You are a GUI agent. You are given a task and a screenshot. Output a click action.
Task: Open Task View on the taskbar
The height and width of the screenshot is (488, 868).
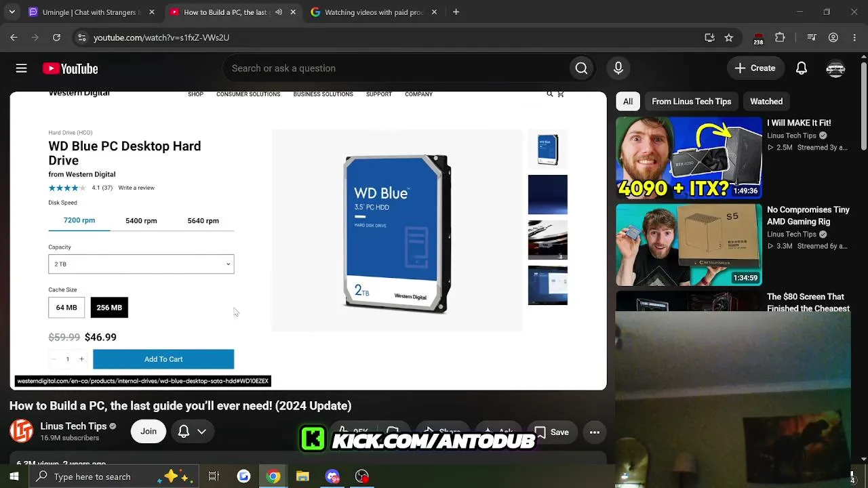[214, 476]
